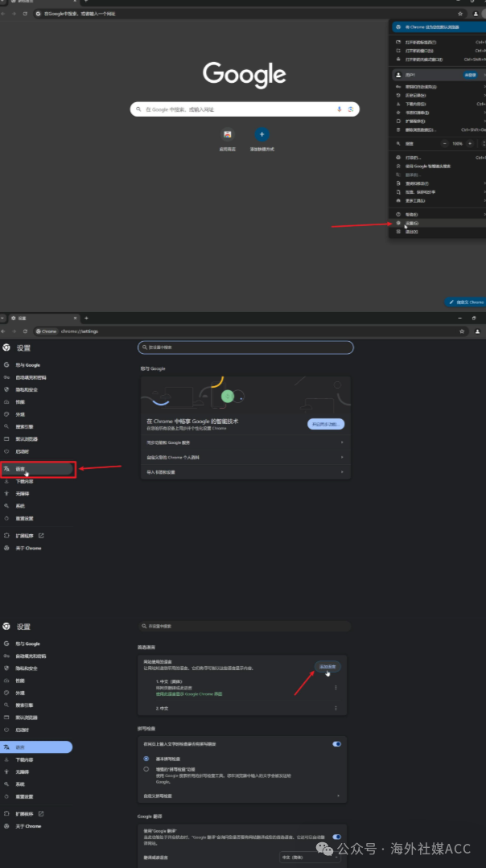This screenshot has width=486, height=868.
Task: Open more options for 中文（简体）language
Action: [336, 688]
